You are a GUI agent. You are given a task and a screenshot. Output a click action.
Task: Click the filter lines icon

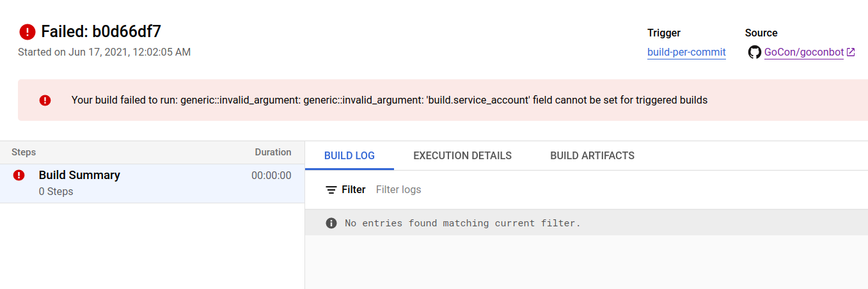(331, 190)
